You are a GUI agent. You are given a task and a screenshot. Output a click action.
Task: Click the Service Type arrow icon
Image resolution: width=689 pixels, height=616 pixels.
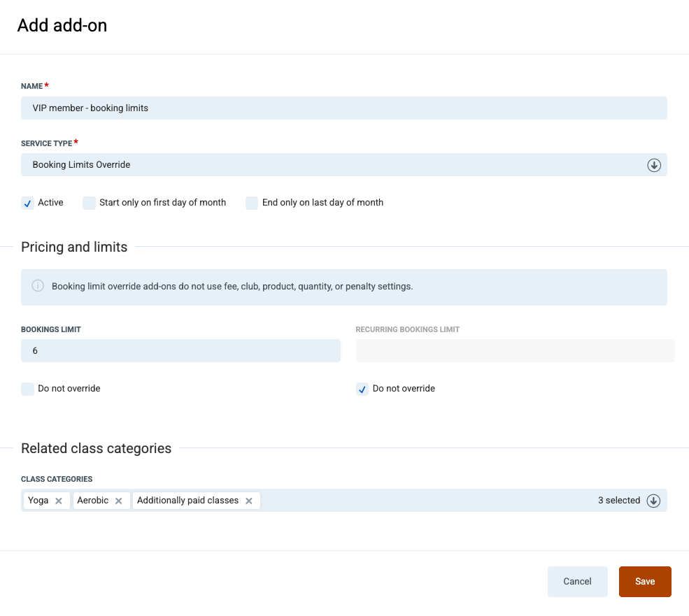(654, 165)
